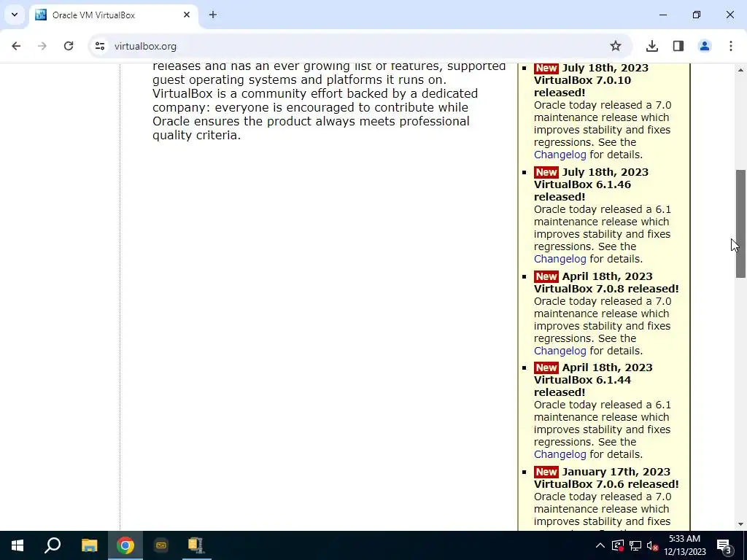Click New badge beside VirtualBox 7.0.8 entry

[x=546, y=276]
